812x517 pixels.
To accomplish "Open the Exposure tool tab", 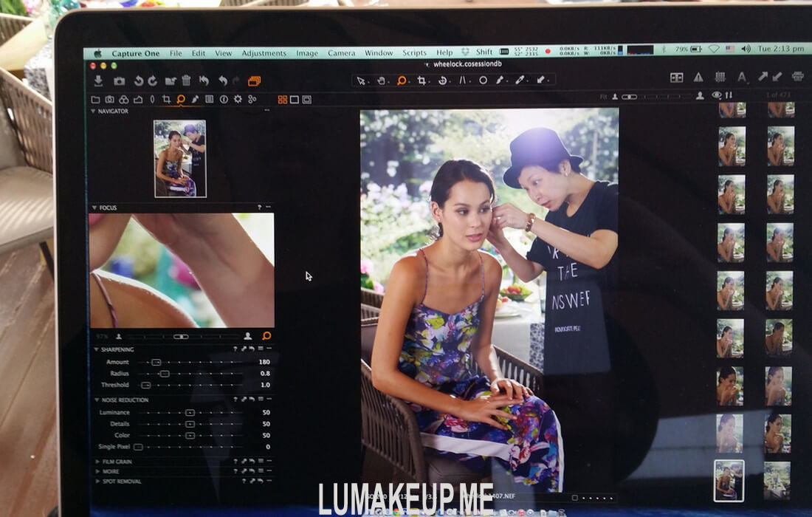I will click(x=138, y=100).
